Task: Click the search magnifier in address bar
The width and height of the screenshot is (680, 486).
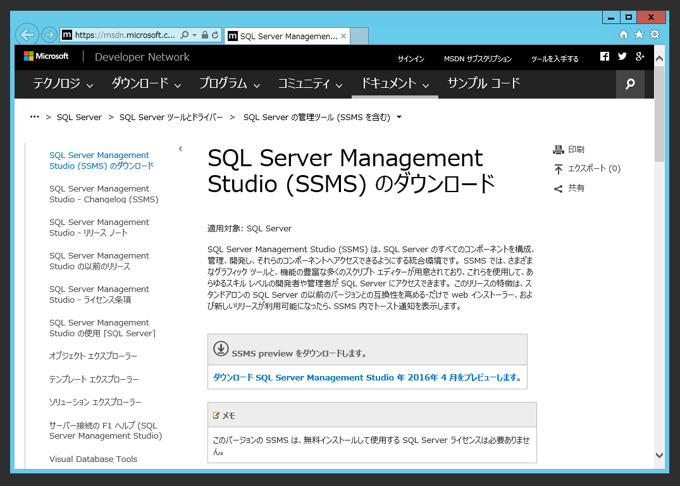Action: tap(184, 35)
